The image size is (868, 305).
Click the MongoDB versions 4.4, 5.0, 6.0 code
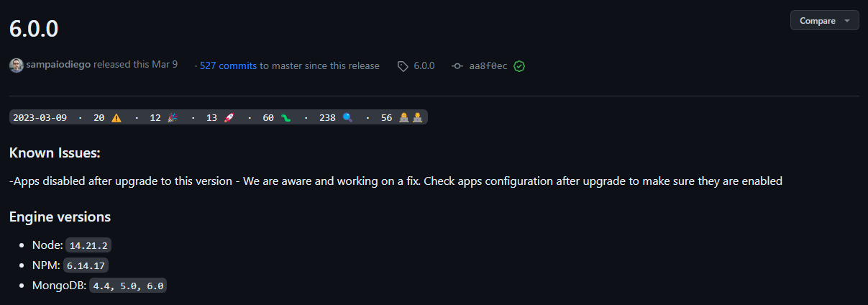tap(129, 286)
